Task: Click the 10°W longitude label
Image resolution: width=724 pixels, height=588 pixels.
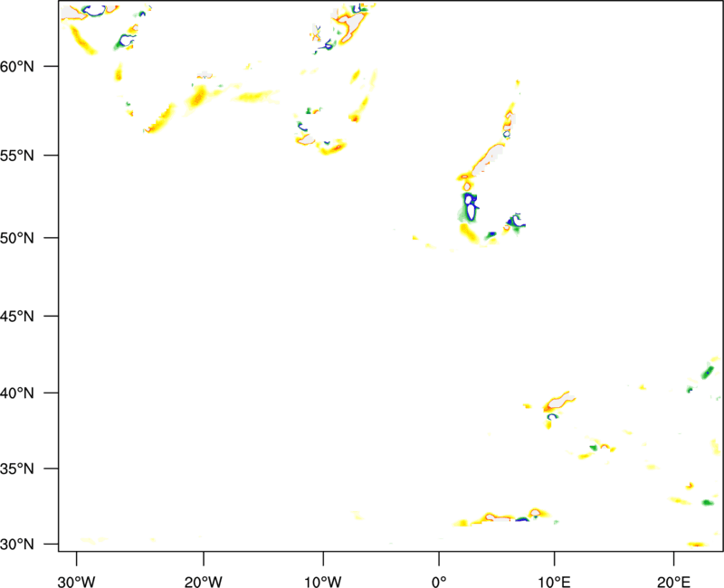Action: click(323, 582)
